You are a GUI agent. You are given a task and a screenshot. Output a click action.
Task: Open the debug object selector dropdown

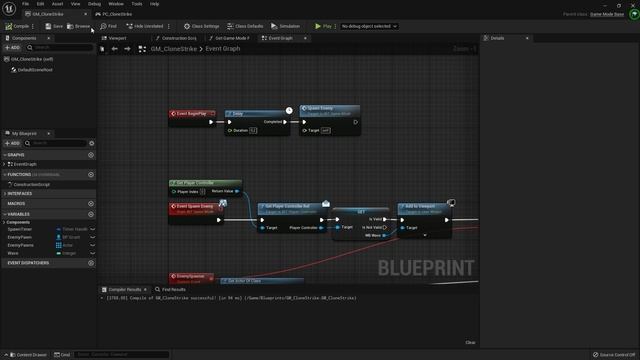click(x=369, y=26)
